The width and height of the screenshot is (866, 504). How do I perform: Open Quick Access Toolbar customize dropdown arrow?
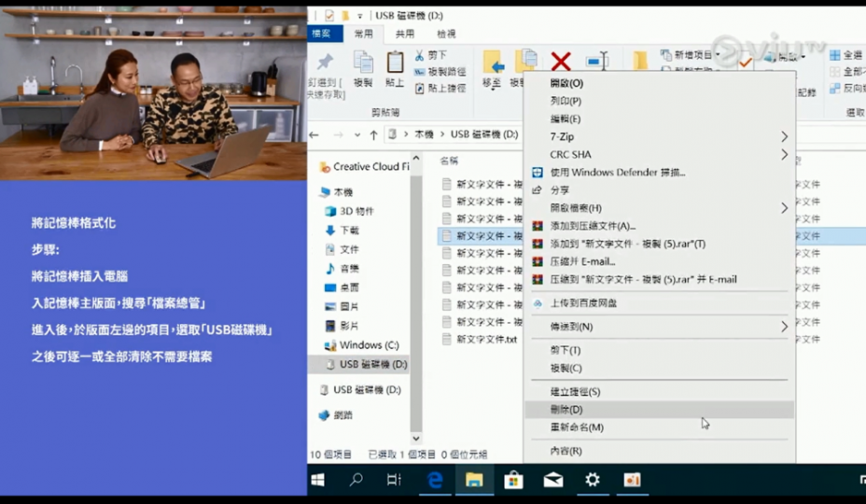[x=359, y=16]
